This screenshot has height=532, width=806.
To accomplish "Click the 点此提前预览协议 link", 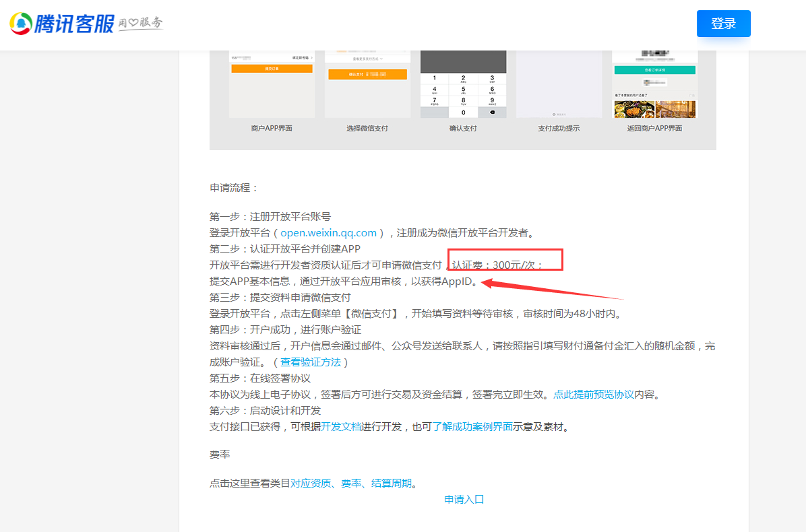I will [593, 395].
